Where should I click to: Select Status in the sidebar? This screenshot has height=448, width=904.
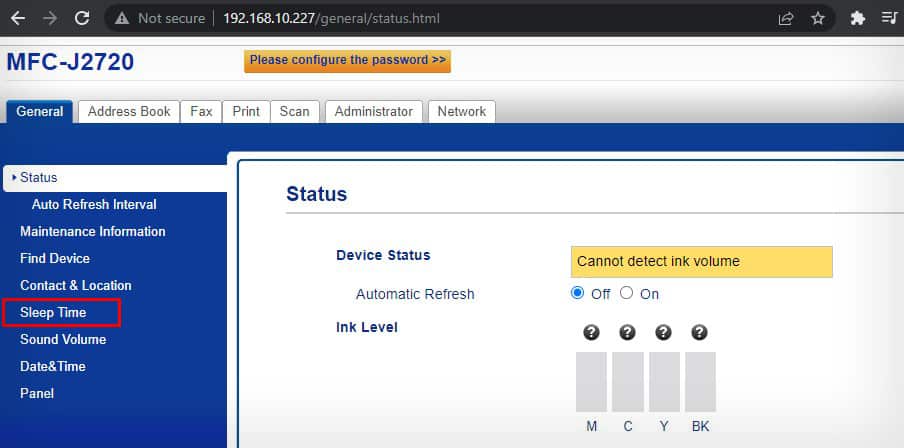pyautogui.click(x=115, y=178)
